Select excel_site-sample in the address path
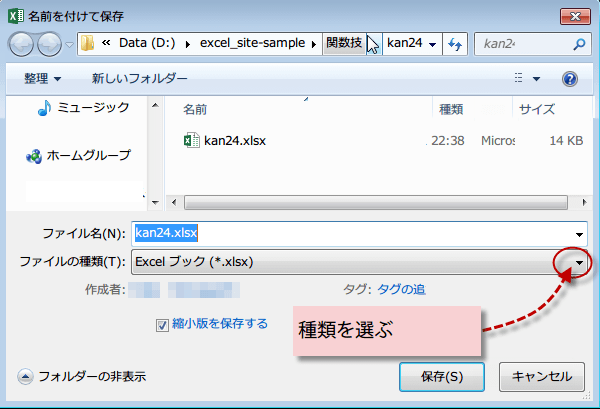The image size is (600, 409). coord(252,43)
